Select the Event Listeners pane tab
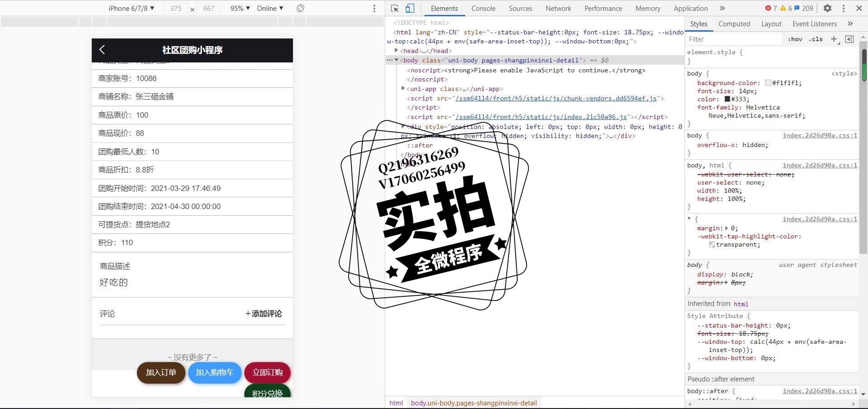Image resolution: width=868 pixels, height=409 pixels. (x=815, y=24)
